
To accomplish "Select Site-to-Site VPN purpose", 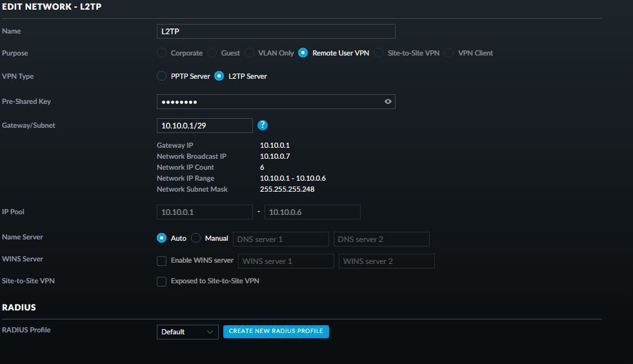I will click(379, 53).
